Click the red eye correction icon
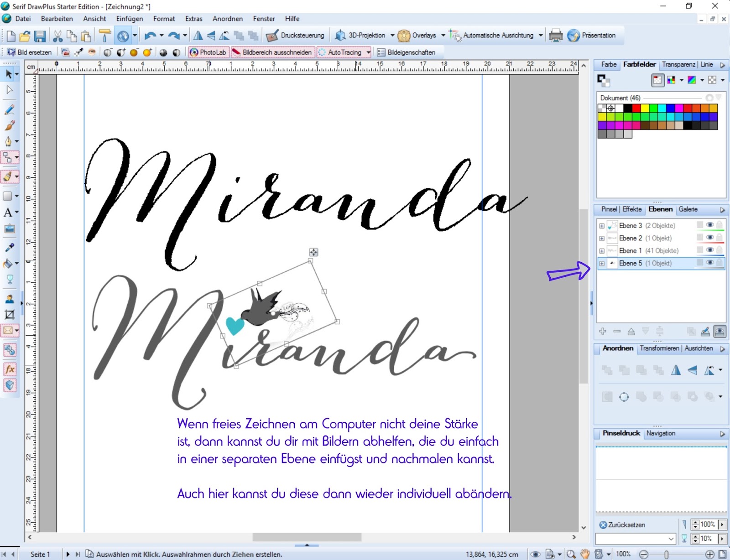 tap(92, 52)
